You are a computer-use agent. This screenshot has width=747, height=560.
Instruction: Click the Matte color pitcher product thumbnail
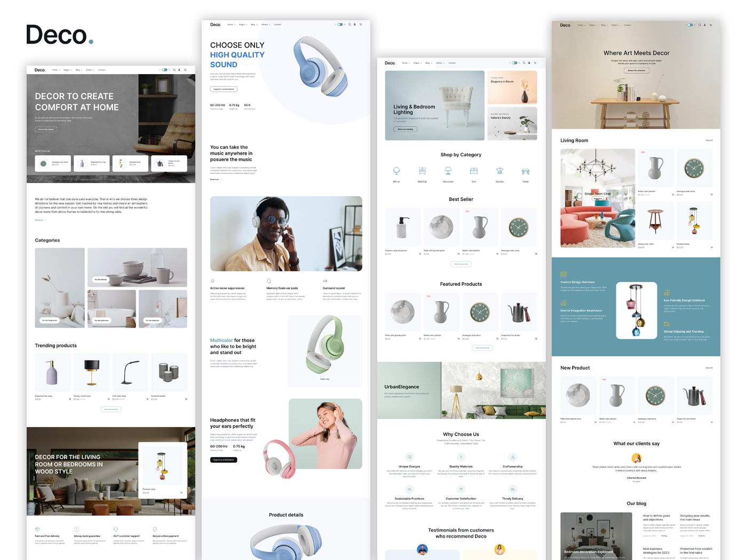click(655, 168)
